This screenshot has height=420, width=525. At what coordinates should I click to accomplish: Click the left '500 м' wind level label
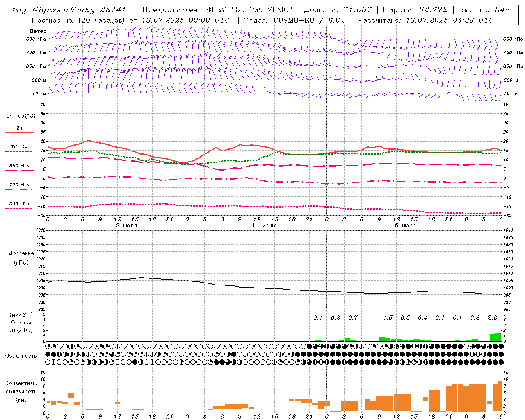(39, 80)
